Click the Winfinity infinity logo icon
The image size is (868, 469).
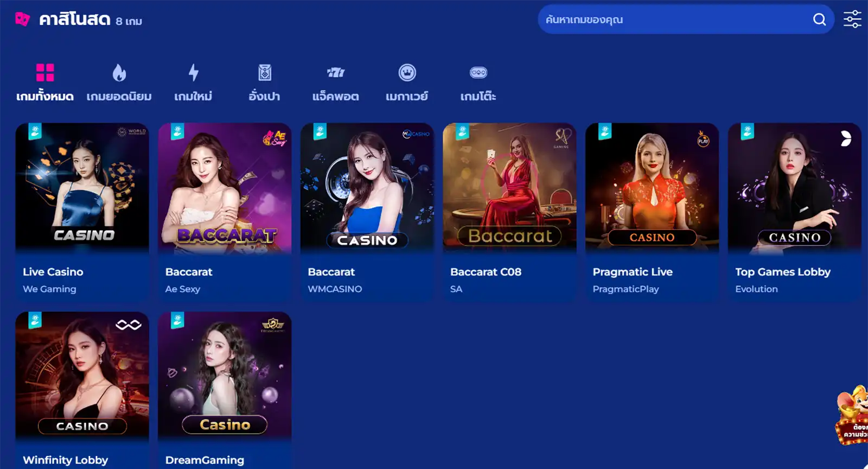[x=129, y=325]
